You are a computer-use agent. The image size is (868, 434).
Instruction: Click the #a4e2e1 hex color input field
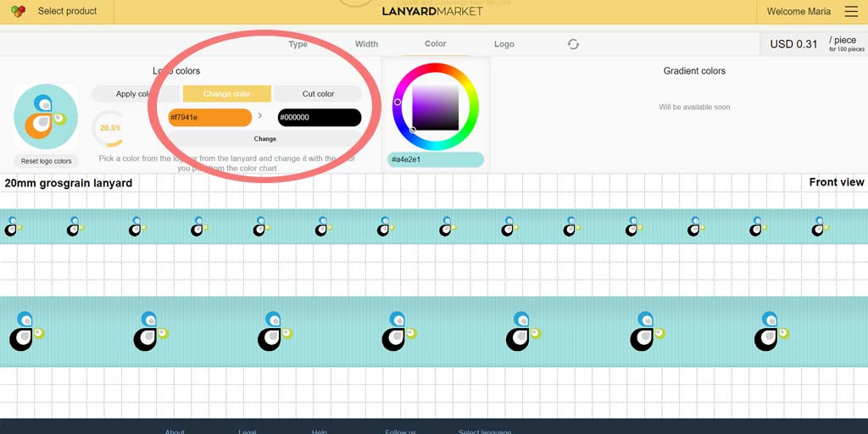(436, 159)
